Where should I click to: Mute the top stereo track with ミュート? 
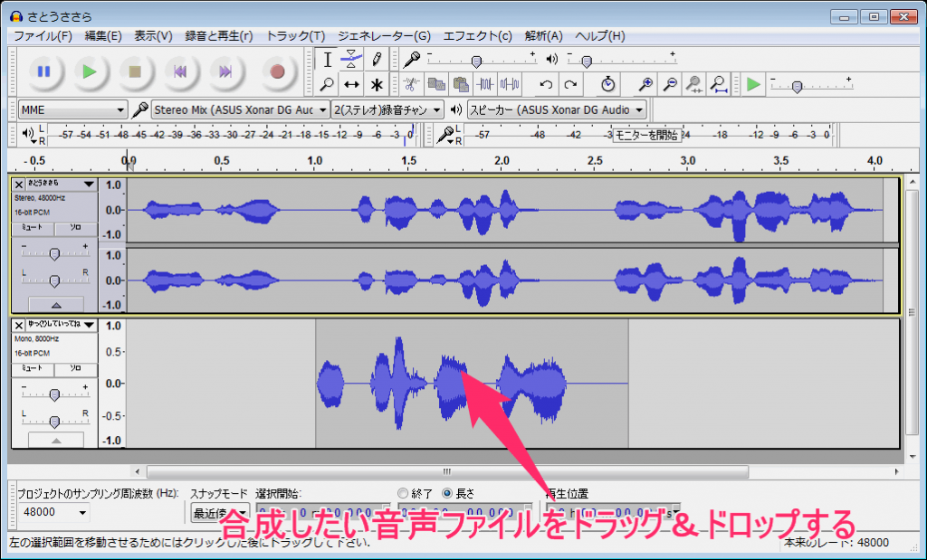pos(33,229)
